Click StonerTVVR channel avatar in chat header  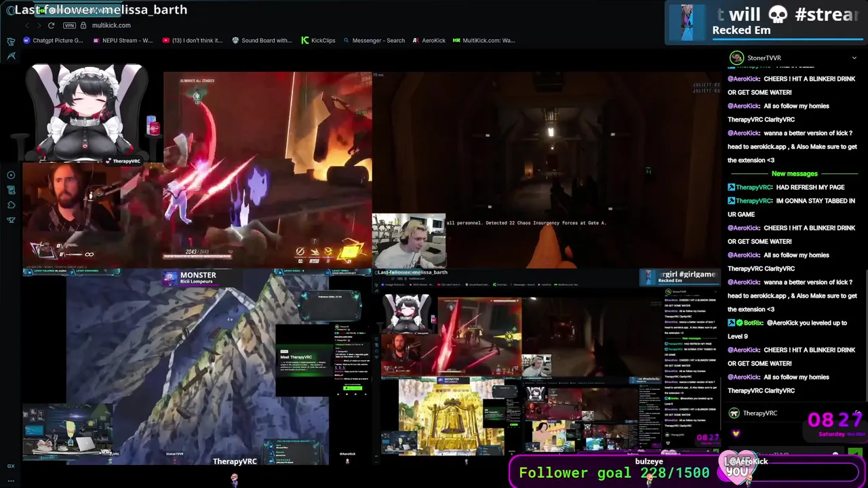[736, 58]
